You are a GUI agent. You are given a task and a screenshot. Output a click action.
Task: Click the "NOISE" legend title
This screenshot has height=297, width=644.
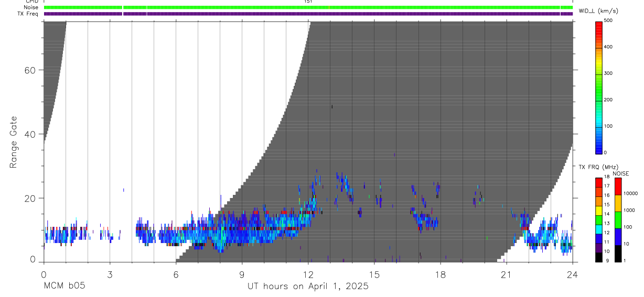pyautogui.click(x=621, y=173)
